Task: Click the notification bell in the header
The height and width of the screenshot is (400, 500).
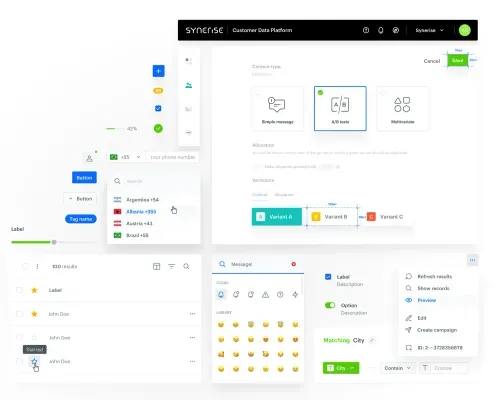Action: 381,30
